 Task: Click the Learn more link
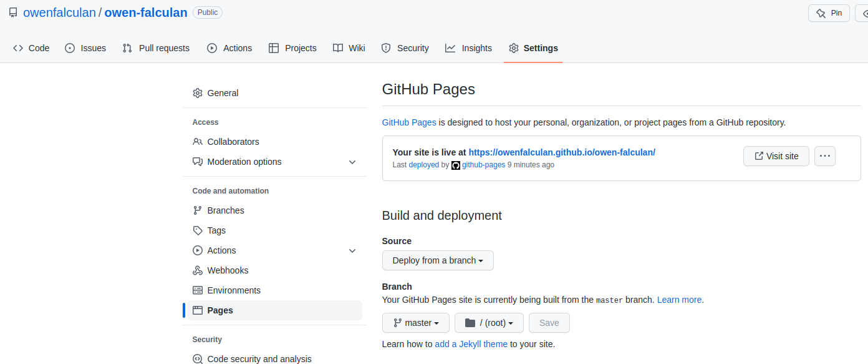pyautogui.click(x=679, y=300)
